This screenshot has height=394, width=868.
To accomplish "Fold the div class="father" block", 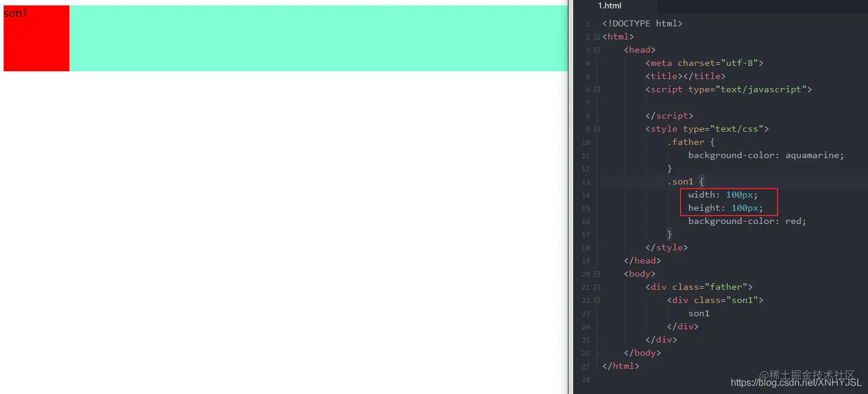I will pyautogui.click(x=597, y=287).
